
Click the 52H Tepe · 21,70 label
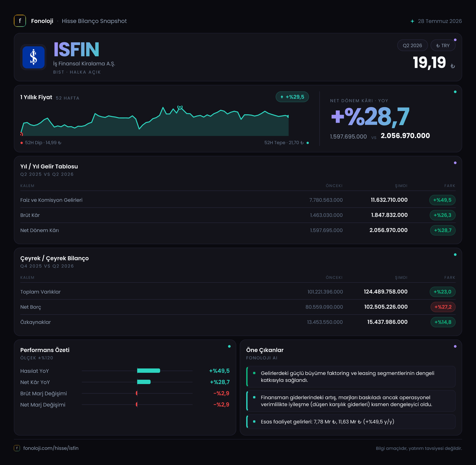(284, 143)
